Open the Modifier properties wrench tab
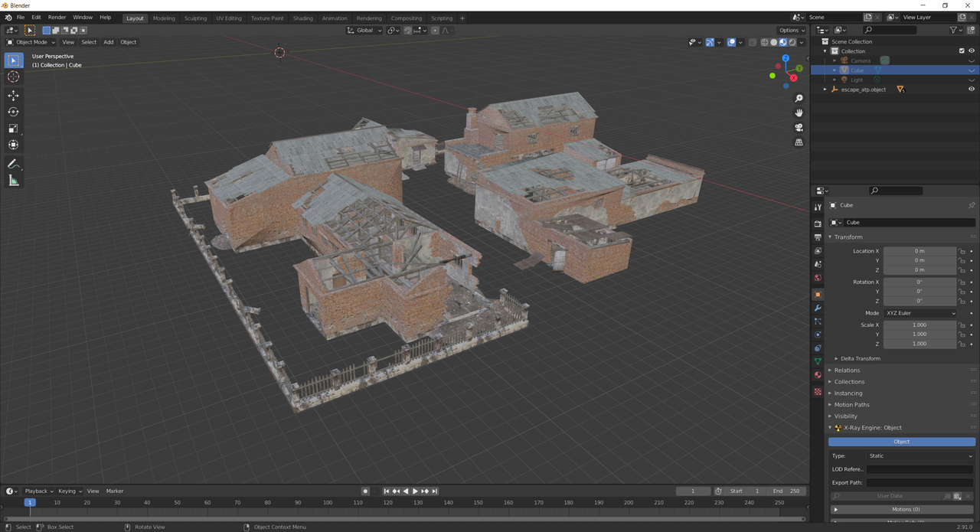Image resolution: width=980 pixels, height=532 pixels. tap(818, 308)
